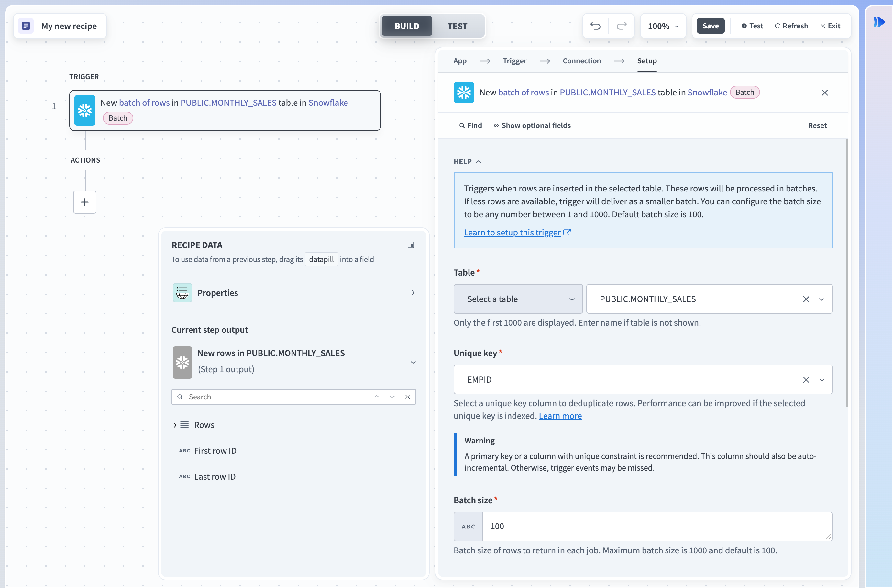This screenshot has height=588, width=893.
Task: Click the Batch tag in trigger step
Action: [x=118, y=118]
